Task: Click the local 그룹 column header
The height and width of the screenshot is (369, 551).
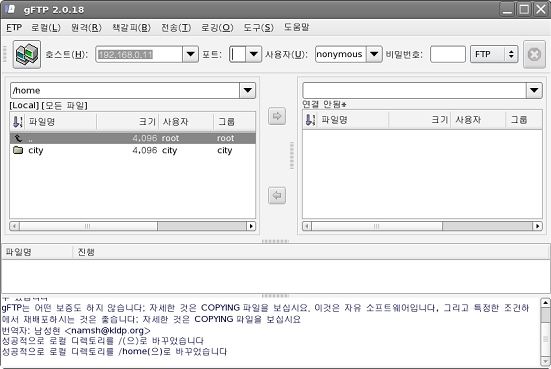Action: pyautogui.click(x=234, y=122)
